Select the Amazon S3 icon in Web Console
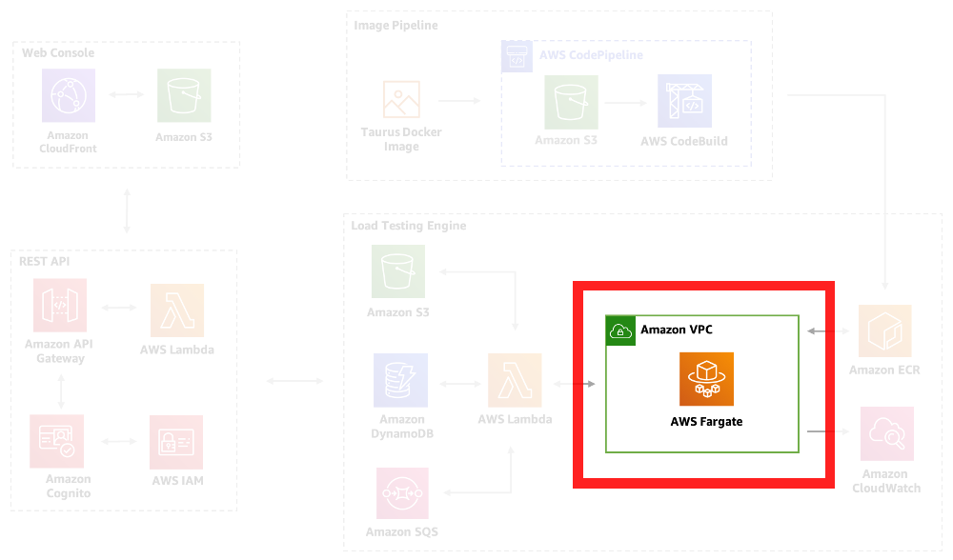 pyautogui.click(x=184, y=95)
